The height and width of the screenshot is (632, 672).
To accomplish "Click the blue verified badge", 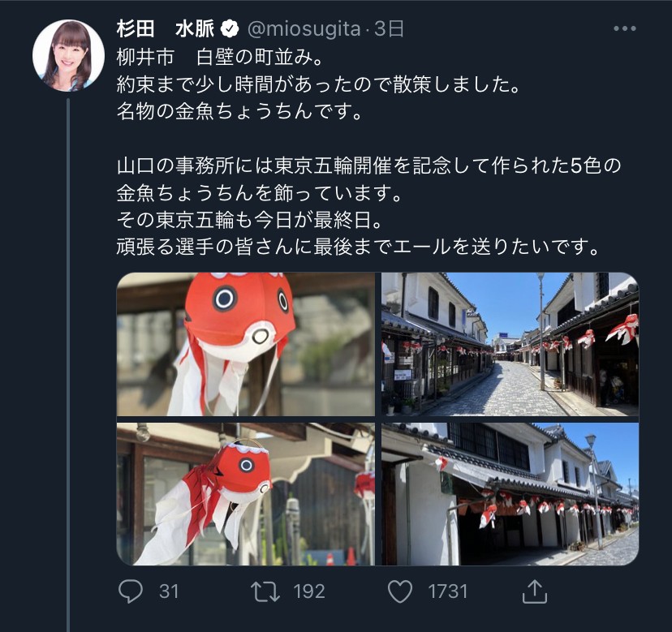I will [x=230, y=28].
